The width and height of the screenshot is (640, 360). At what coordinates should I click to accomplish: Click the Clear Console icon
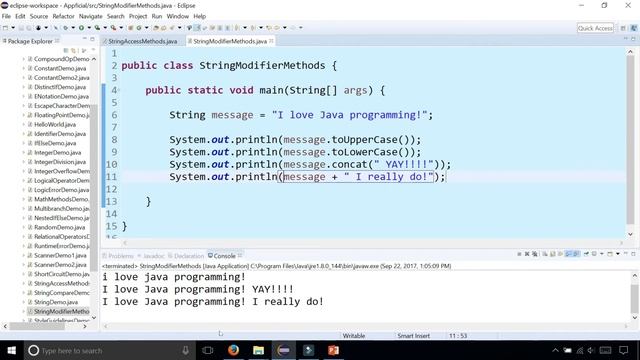coord(544,254)
